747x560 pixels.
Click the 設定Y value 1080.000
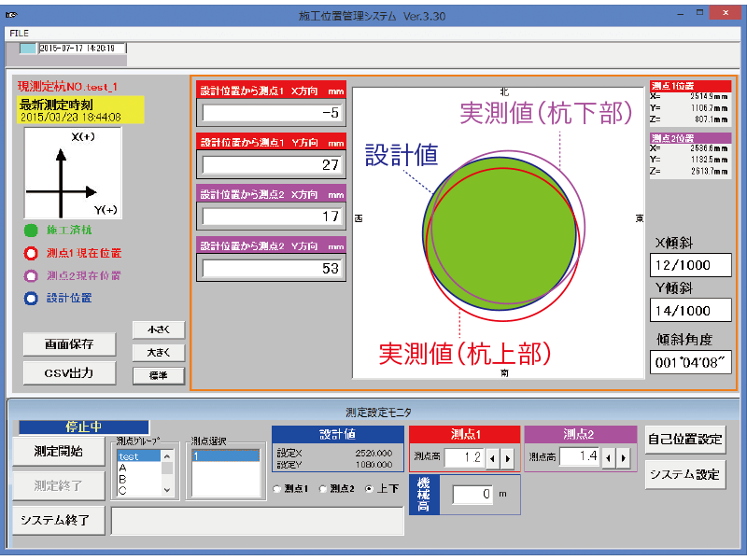[x=374, y=464]
